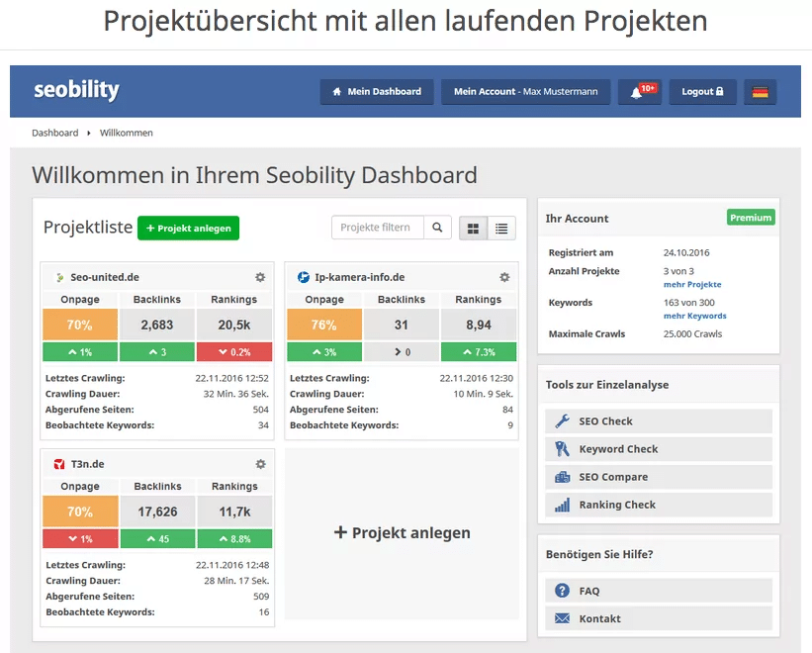Click T3n.de backlinks change 45

157,539
